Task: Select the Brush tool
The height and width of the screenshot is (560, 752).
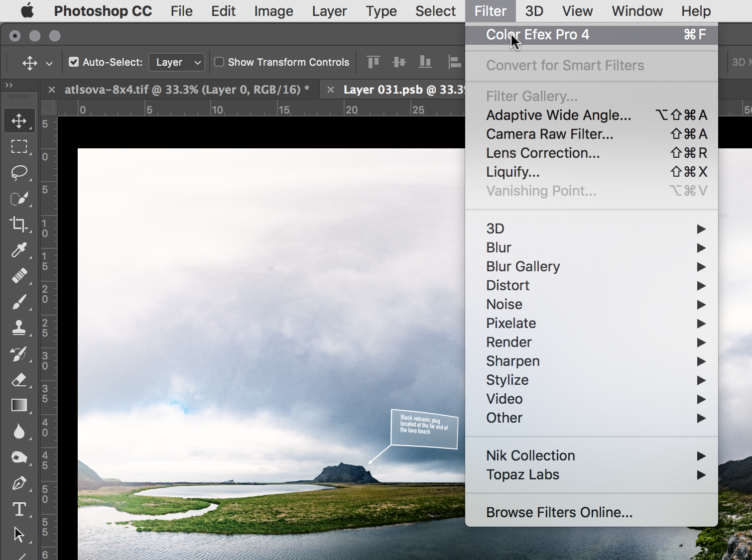Action: click(x=19, y=302)
